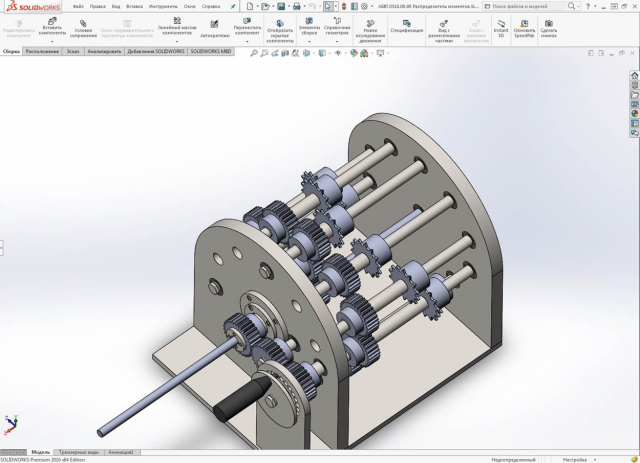Screen dimensions: 640x463
Task: Expand dropdown under Вставить компоненты
Action: (52, 42)
